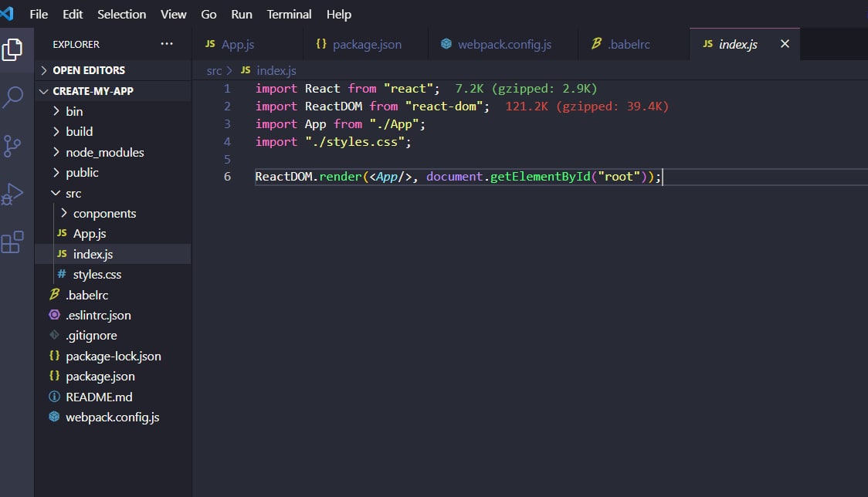Open the Search view icon
Image resolution: width=868 pixels, height=497 pixels.
pyautogui.click(x=13, y=97)
